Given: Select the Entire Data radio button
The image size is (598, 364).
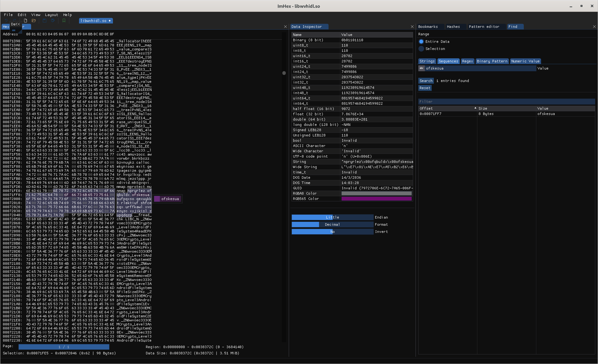Looking at the screenshot, I should pos(421,42).
